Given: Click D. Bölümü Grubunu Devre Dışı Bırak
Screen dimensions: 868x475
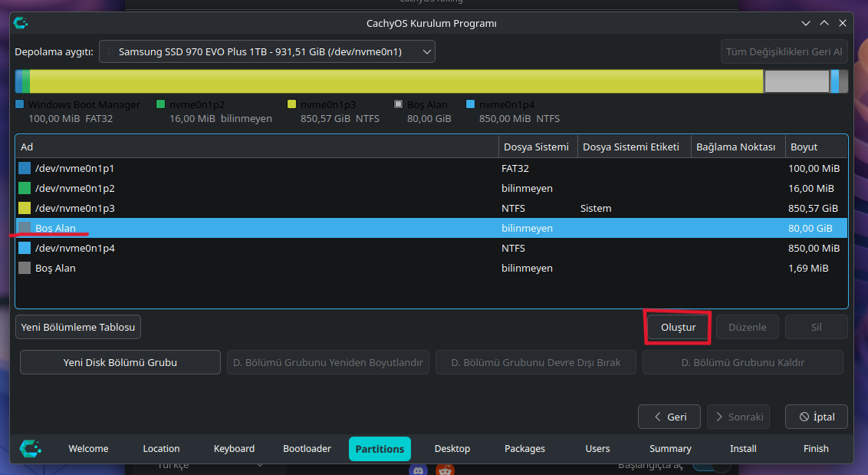Looking at the screenshot, I should (536, 362).
